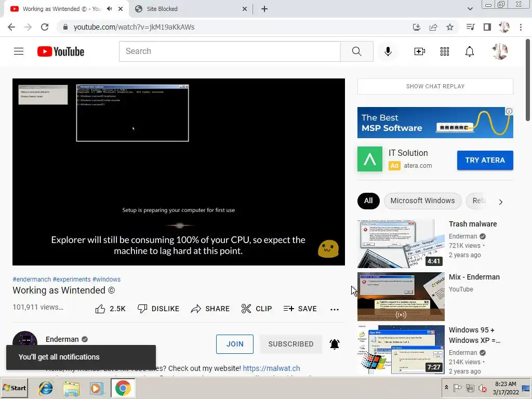Open the Windows Start menu
532x399 pixels.
(15, 388)
